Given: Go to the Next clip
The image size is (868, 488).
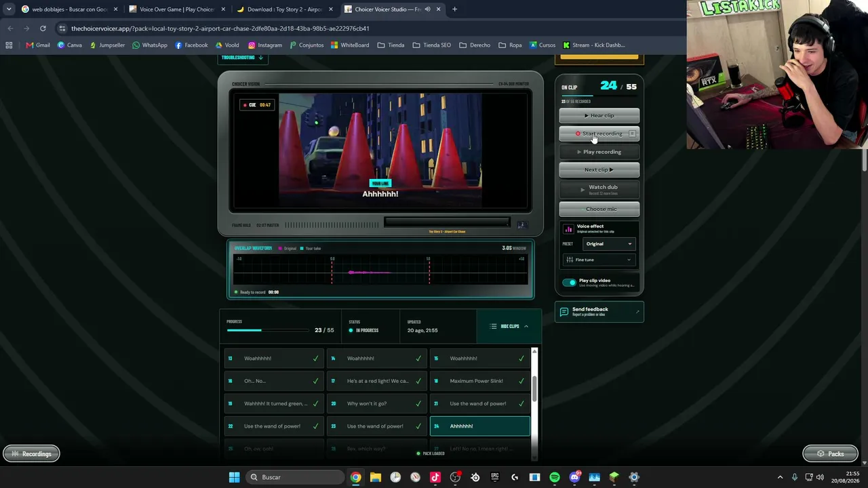Looking at the screenshot, I should click(x=599, y=169).
